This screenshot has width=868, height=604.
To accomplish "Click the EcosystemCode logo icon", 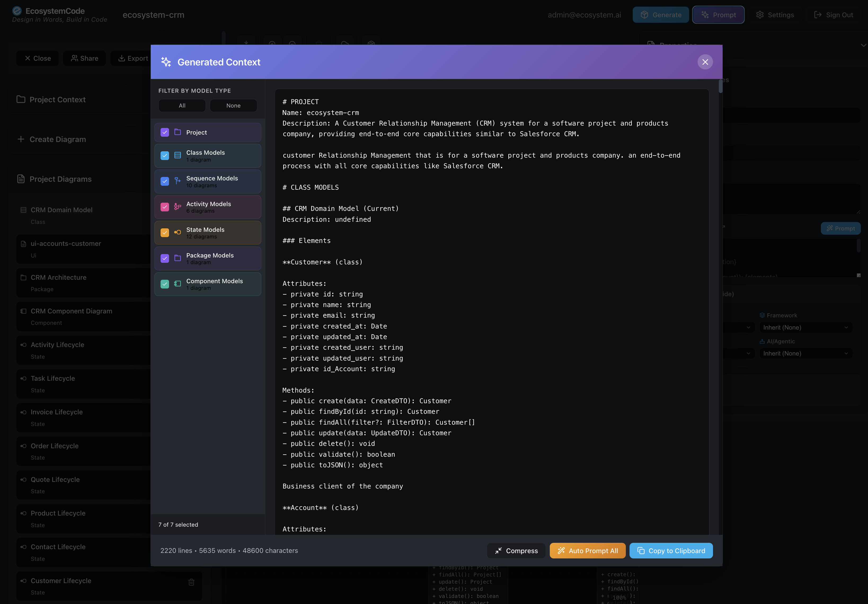I will pos(17,11).
